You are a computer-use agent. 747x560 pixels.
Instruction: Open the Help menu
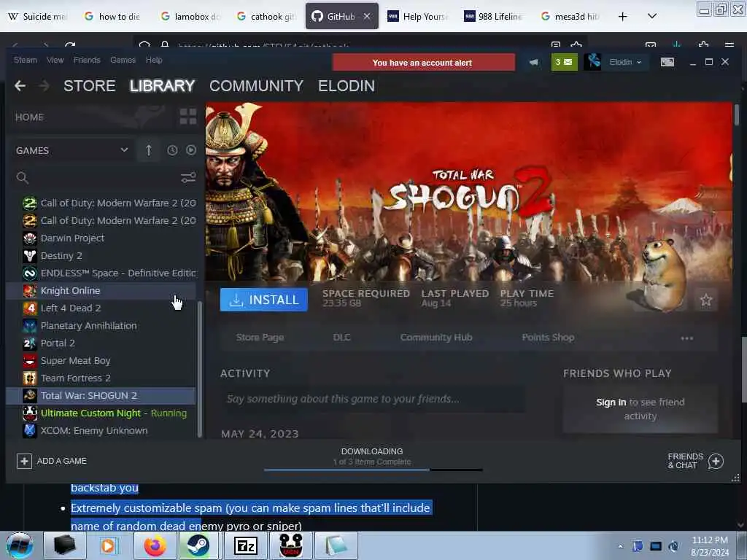pos(154,60)
